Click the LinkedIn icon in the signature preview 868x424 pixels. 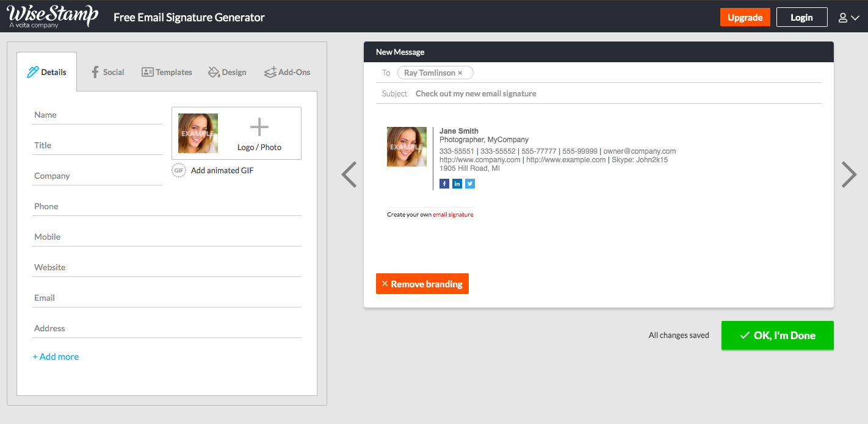pyautogui.click(x=457, y=183)
